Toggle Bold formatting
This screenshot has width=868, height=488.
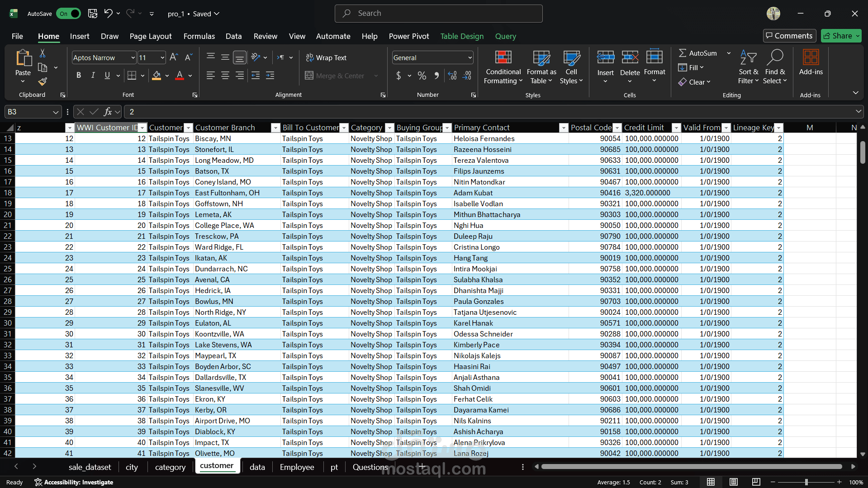(79, 76)
